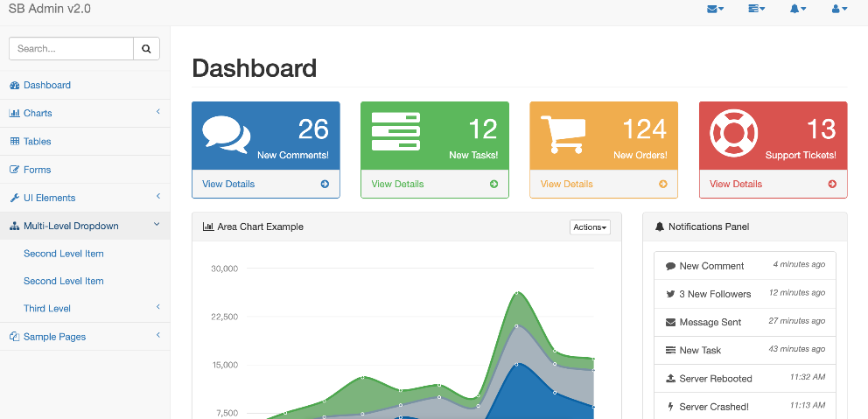
Task: Open the alerts bell dropdown
Action: click(x=798, y=9)
